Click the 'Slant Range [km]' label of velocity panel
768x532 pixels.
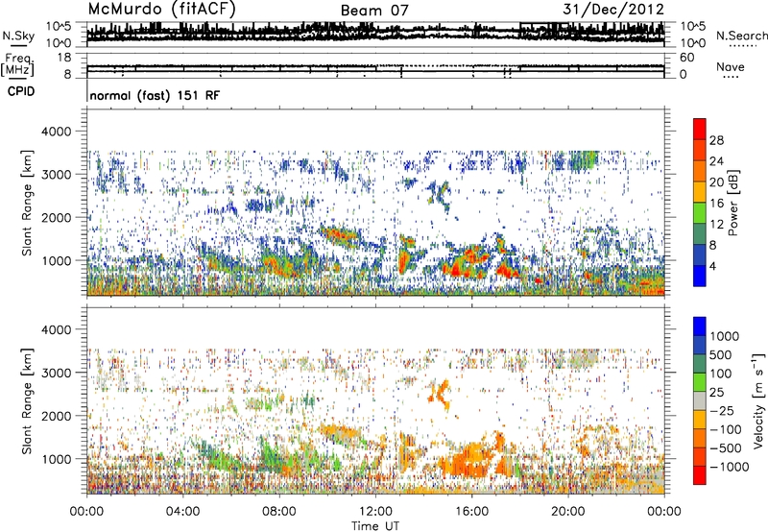(27, 401)
